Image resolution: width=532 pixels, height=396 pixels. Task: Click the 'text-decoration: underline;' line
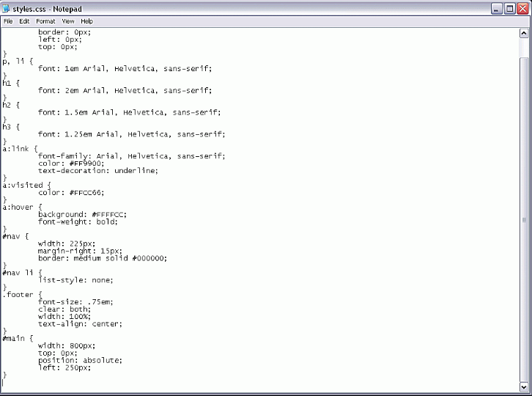[98, 171]
